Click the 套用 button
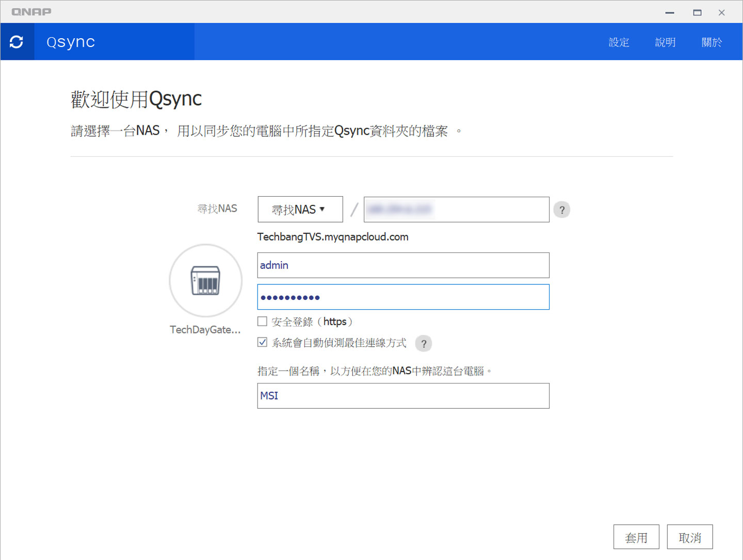Screen dimensions: 743x560 (636, 537)
